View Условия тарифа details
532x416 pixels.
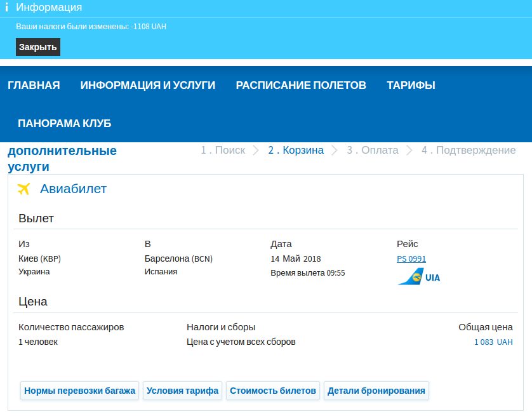coord(183,391)
